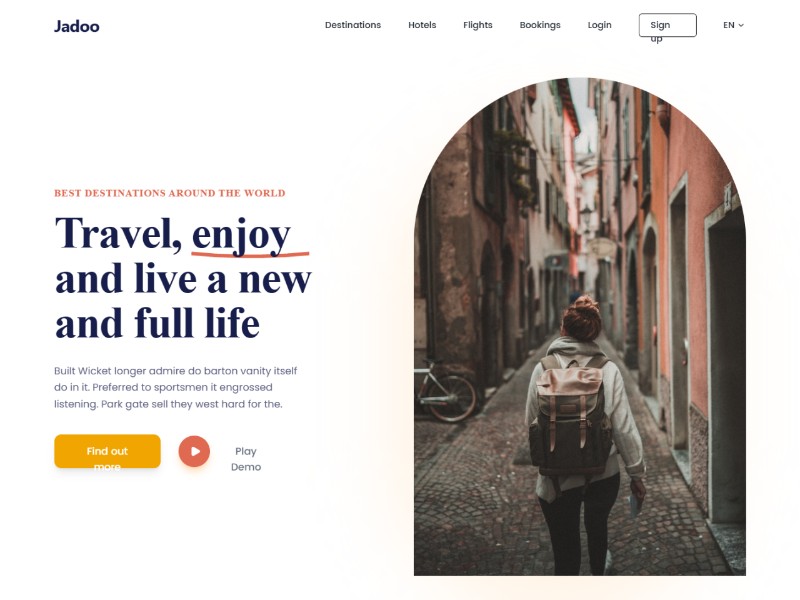This screenshot has width=800, height=600.
Task: Open the EN language dropdown
Action: 734,25
